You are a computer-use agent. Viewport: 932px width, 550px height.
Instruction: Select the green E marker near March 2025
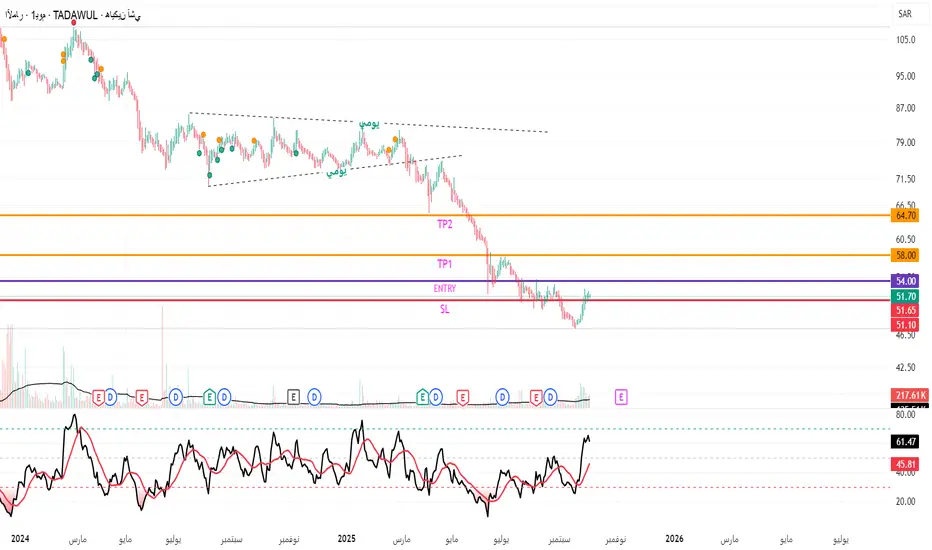[x=422, y=397]
